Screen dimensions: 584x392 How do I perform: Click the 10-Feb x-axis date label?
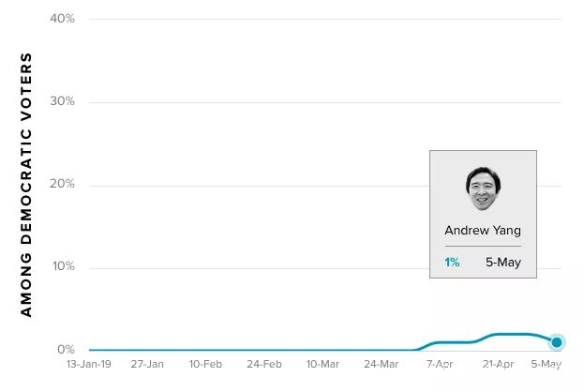tap(205, 364)
